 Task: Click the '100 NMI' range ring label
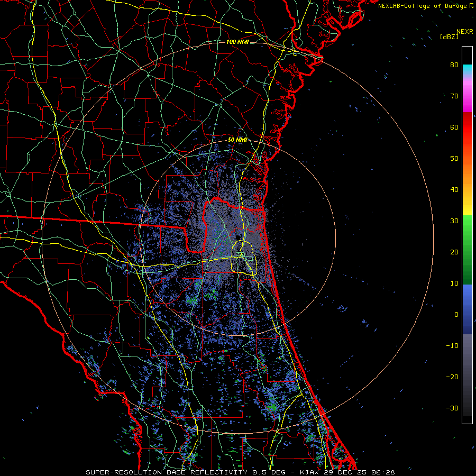[x=237, y=42]
